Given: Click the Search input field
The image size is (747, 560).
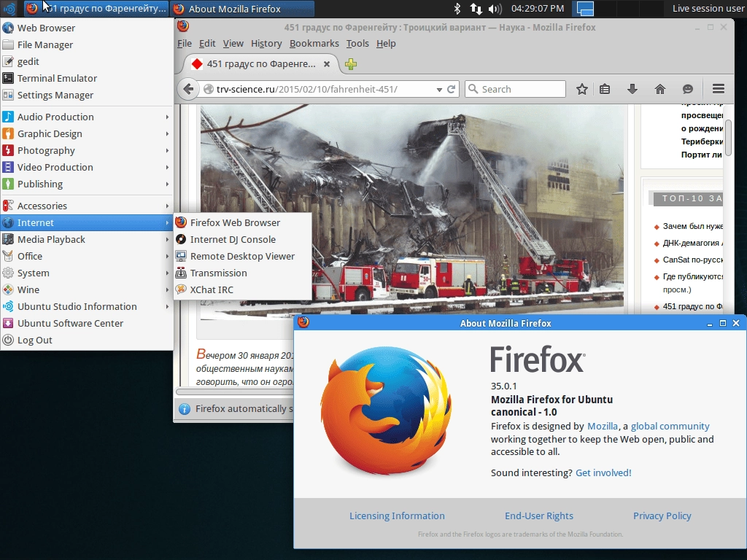Looking at the screenshot, I should pos(516,89).
